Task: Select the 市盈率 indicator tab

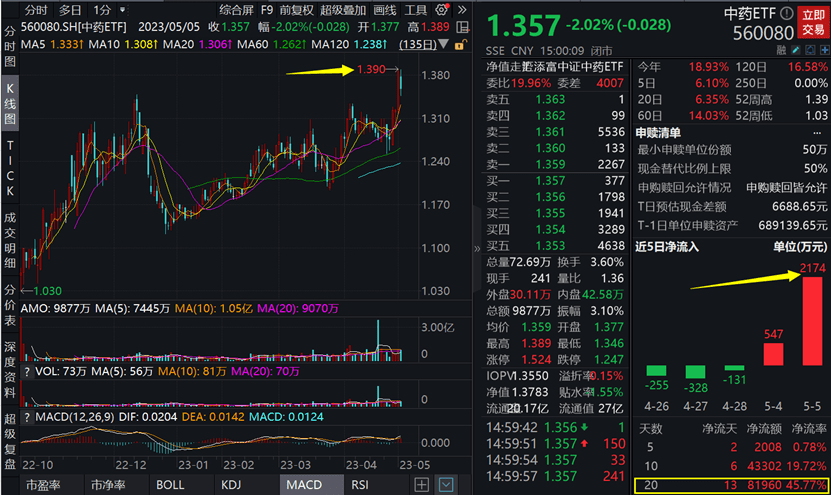Action: 43,485
